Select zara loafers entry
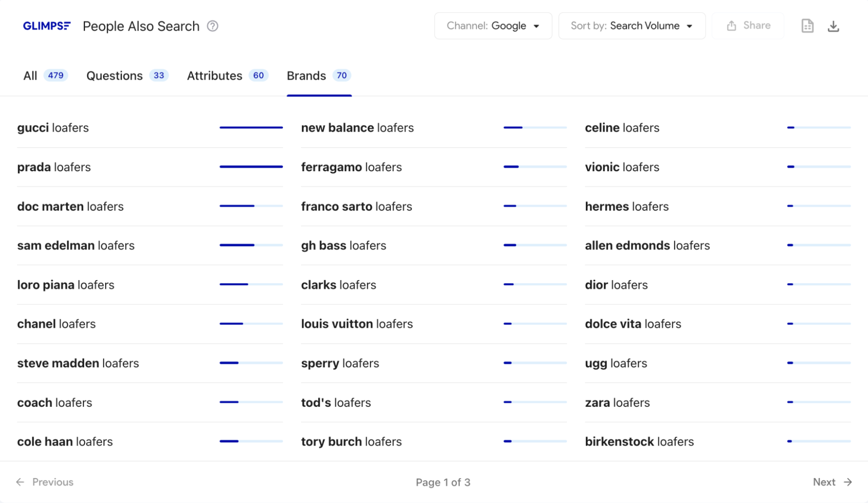Screen dimensions: 868x503 coord(718,402)
